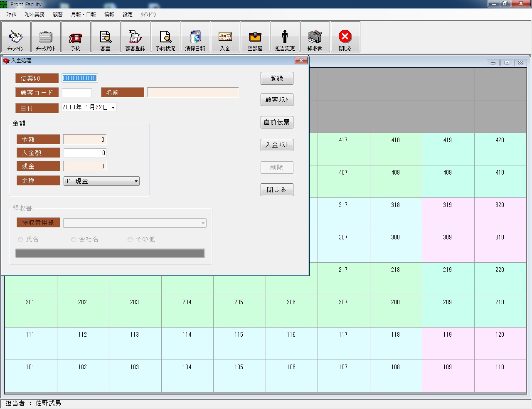Click the 入金リスト button
Viewport: 532px width, 409px height.
click(277, 145)
